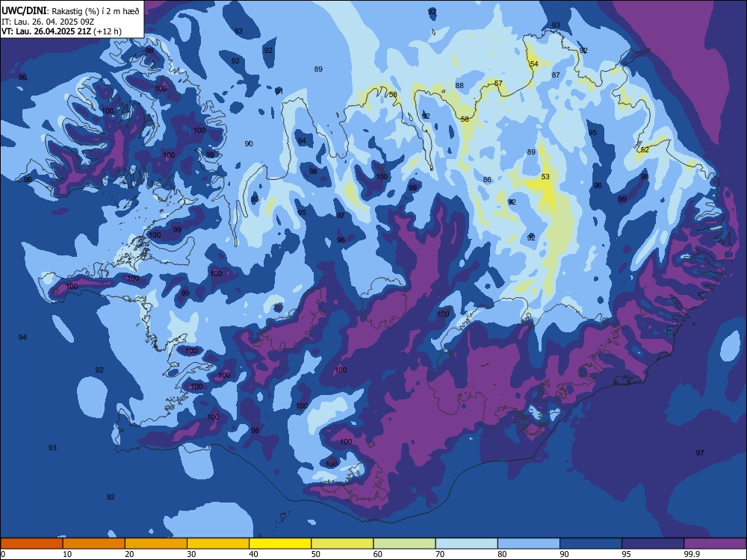Click the legend tick label '70'
The width and height of the screenshot is (747, 560).
(440, 554)
